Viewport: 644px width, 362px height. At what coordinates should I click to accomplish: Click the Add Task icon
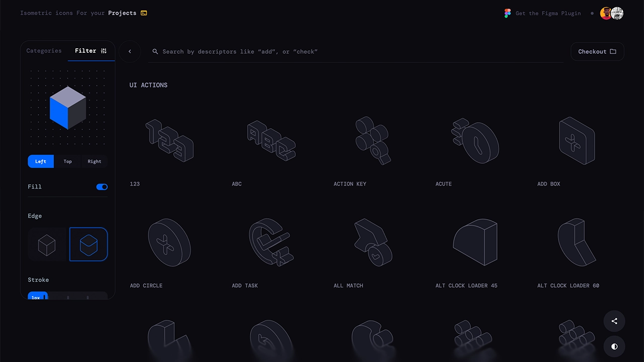coord(271,242)
